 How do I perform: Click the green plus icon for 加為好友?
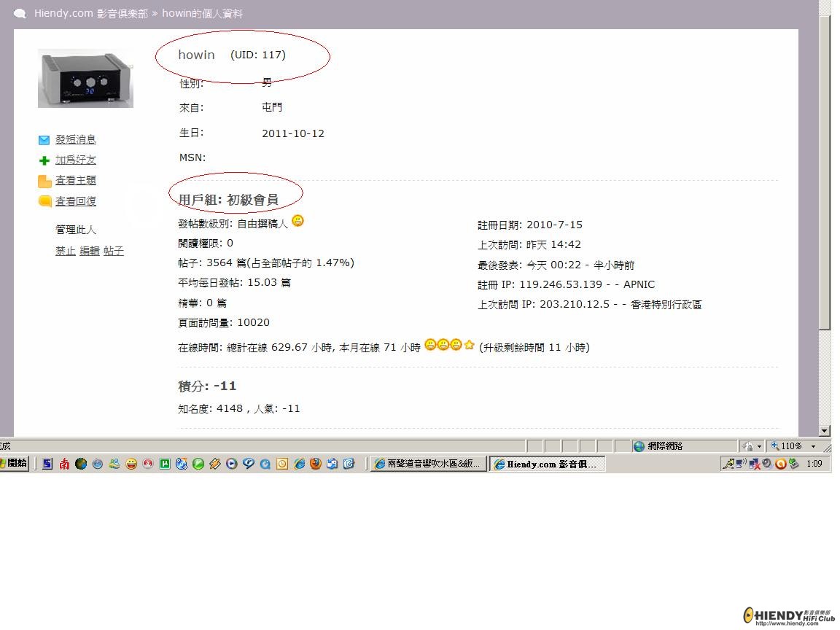point(44,160)
